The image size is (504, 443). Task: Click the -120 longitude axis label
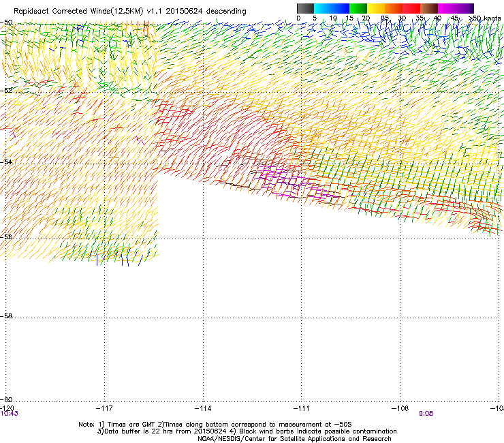tap(7, 408)
